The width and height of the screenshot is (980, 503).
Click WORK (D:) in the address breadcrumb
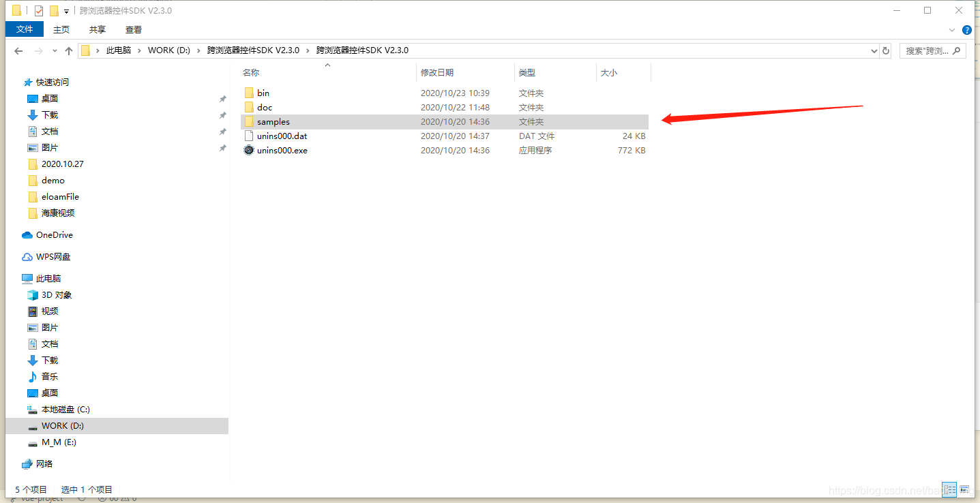[x=168, y=50]
